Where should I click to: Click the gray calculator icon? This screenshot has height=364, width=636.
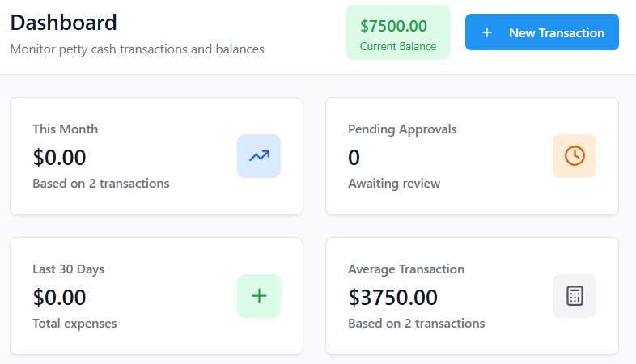click(575, 296)
